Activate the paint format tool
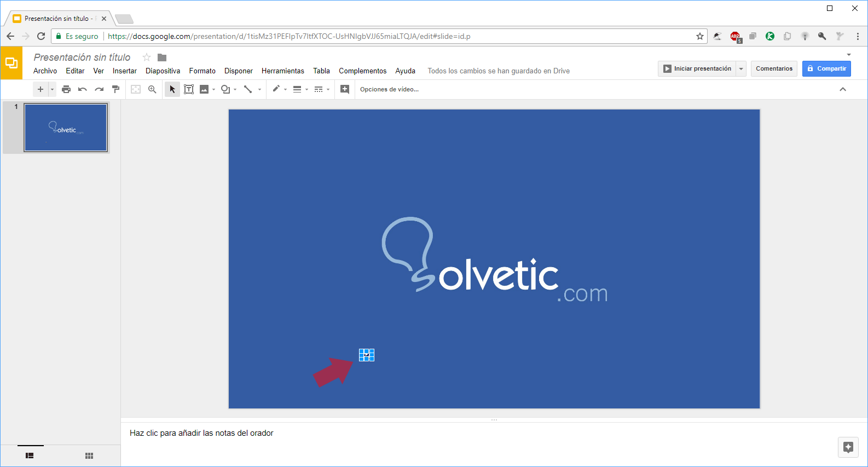Screen dimensions: 868x467 point(115,89)
